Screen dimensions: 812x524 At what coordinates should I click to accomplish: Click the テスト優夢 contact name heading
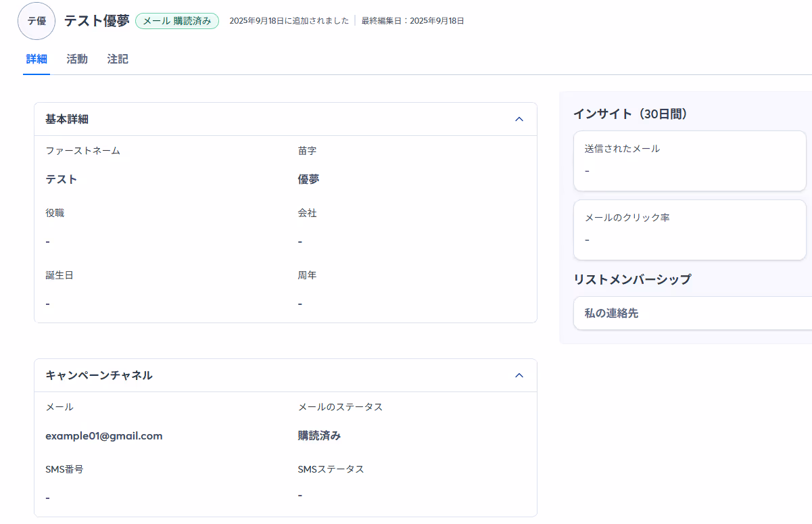[97, 21]
